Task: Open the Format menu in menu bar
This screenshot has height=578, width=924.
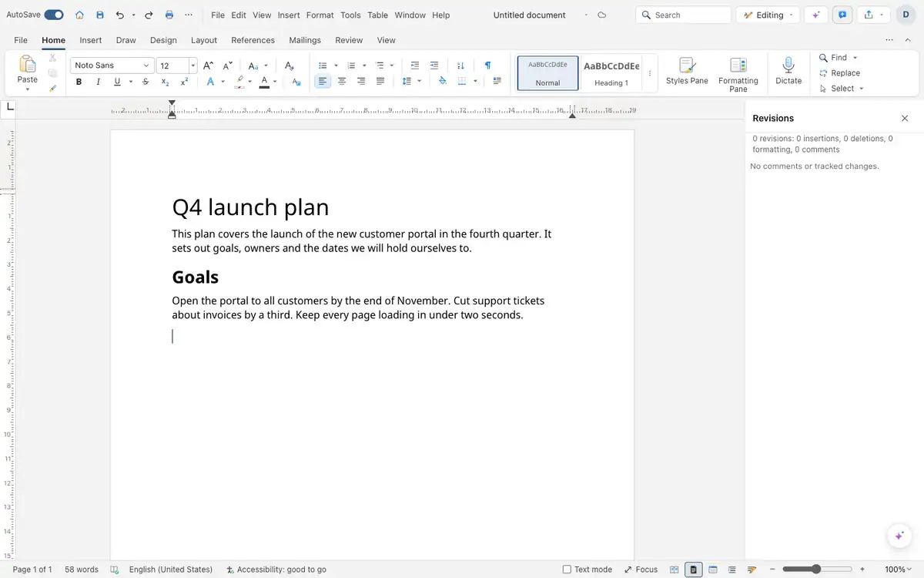Action: 320,15
